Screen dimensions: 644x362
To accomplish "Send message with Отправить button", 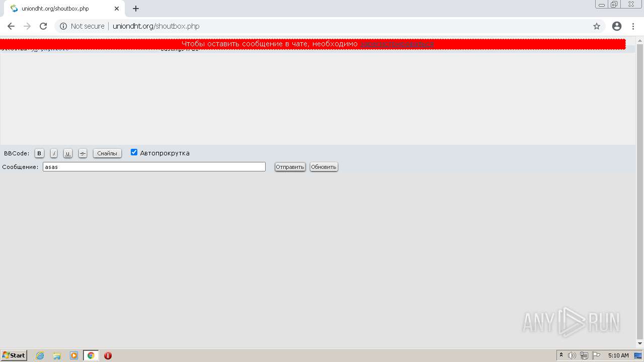I will point(290,167).
